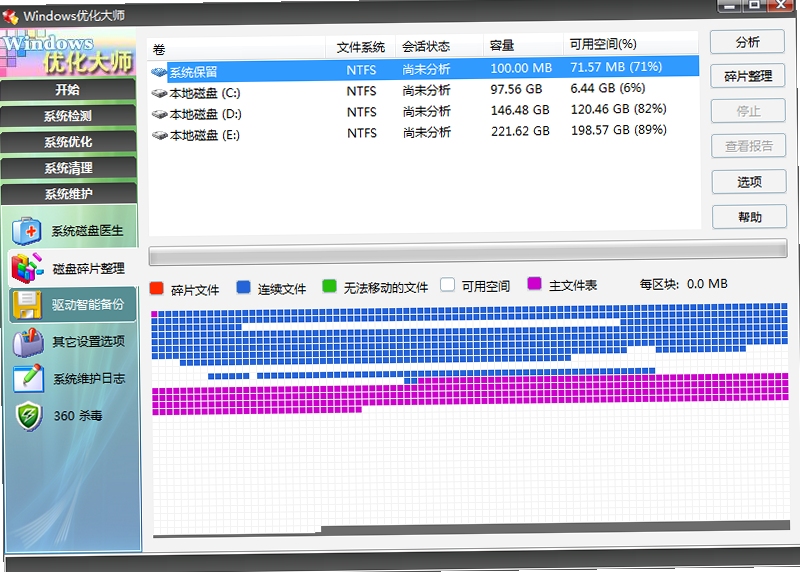800x572 pixels.
Task: Open the 查看报告 button
Action: (749, 146)
